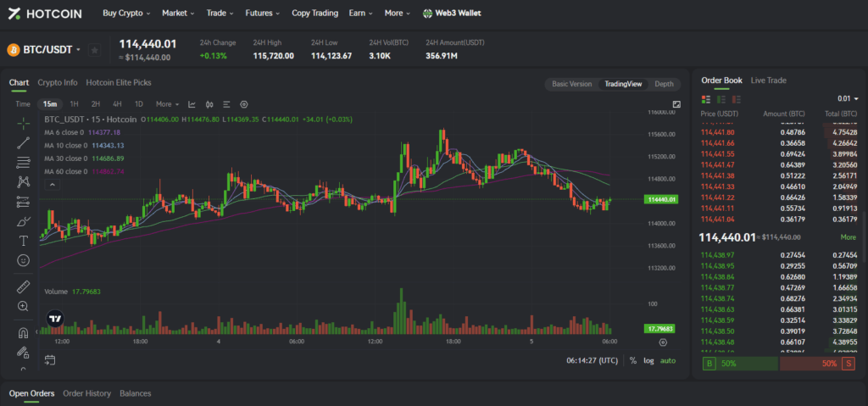The width and height of the screenshot is (868, 406).
Task: Open the Futures dropdown menu
Action: [x=263, y=14]
